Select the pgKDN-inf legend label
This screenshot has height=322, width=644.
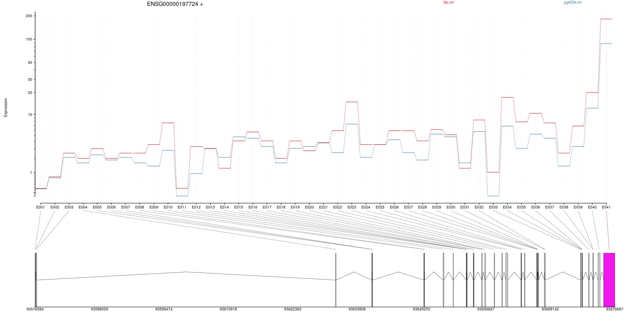(573, 2)
